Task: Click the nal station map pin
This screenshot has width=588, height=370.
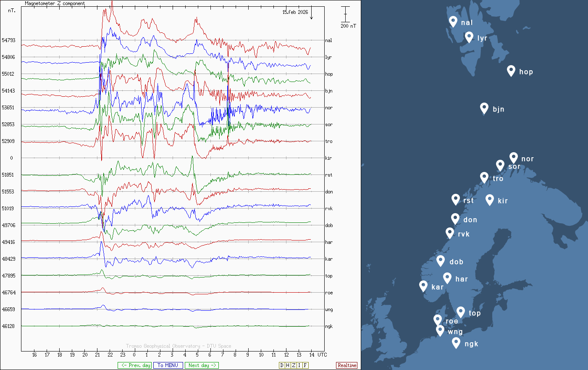Action: pyautogui.click(x=453, y=21)
